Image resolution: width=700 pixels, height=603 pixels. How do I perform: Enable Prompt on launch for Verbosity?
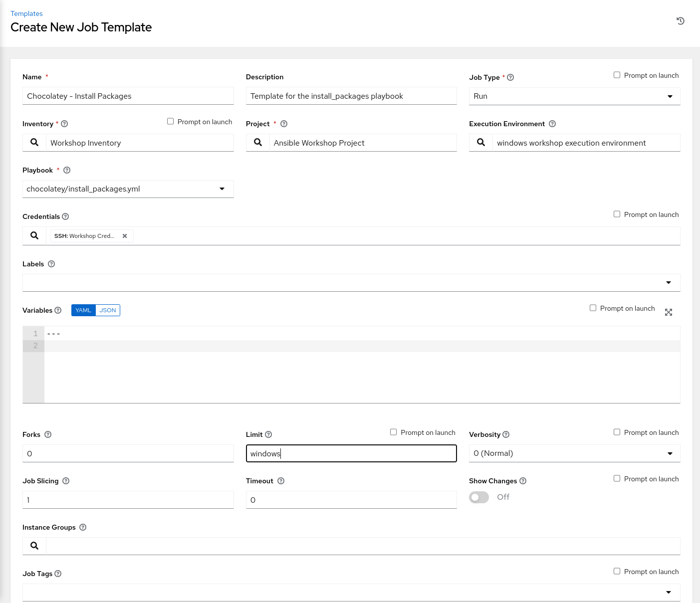(617, 432)
